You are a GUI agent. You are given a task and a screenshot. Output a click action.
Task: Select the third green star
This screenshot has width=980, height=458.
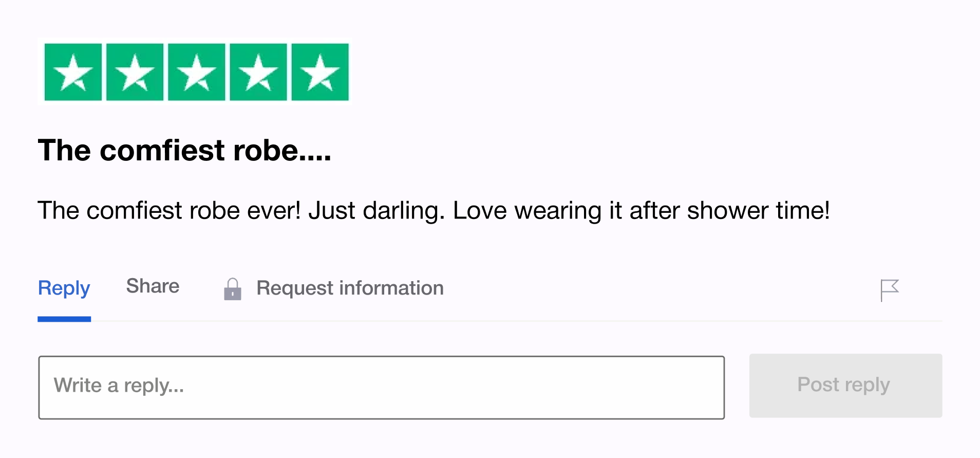[196, 72]
